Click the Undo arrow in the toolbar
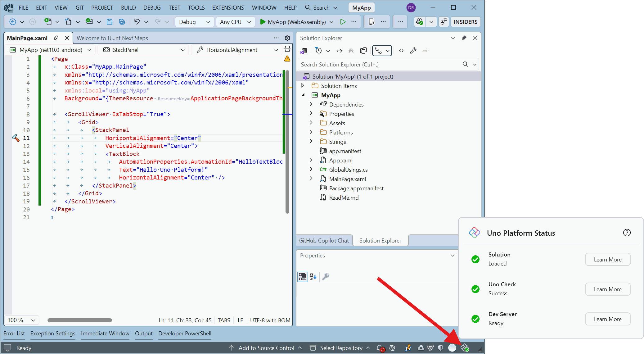This screenshot has width=644, height=354. click(x=137, y=22)
